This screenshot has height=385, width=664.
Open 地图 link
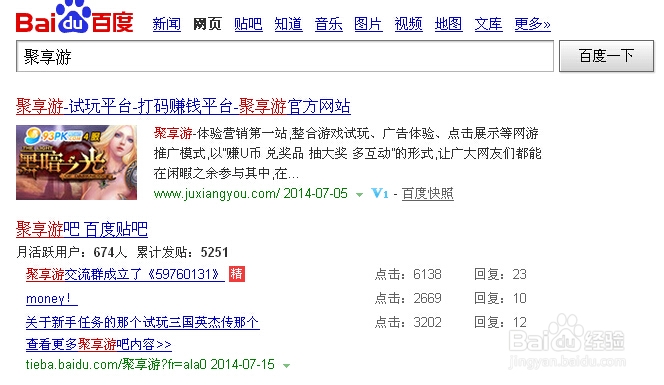[448, 24]
